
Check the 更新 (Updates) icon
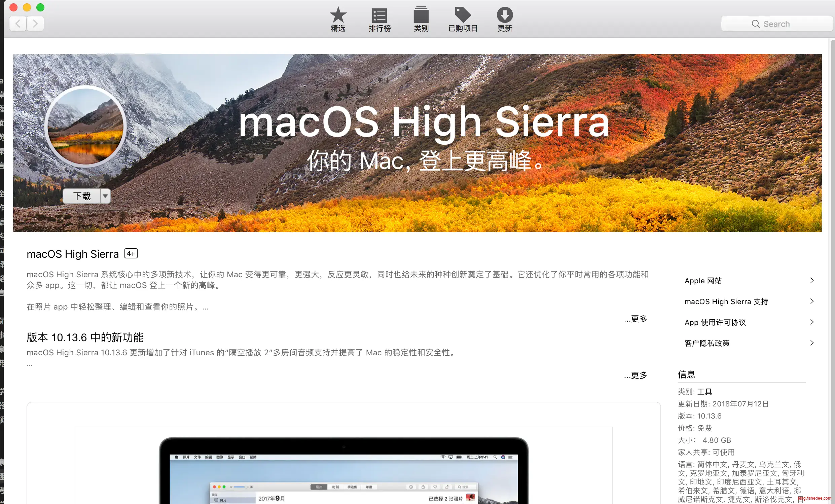point(504,19)
